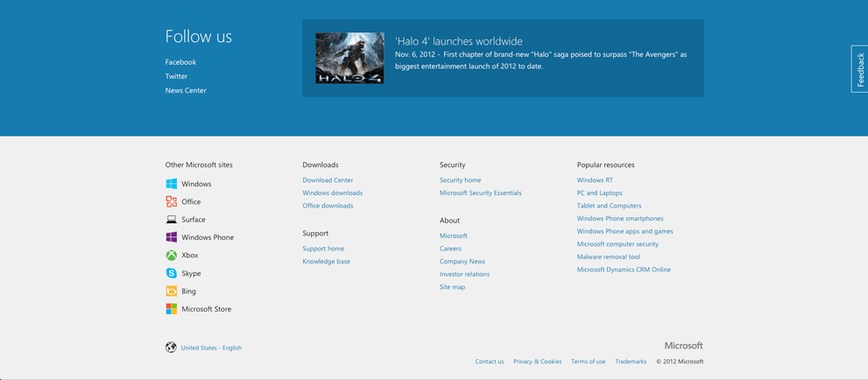Image resolution: width=868 pixels, height=380 pixels.
Task: Click the gray Microsoft footer logo
Action: pyautogui.click(x=684, y=346)
